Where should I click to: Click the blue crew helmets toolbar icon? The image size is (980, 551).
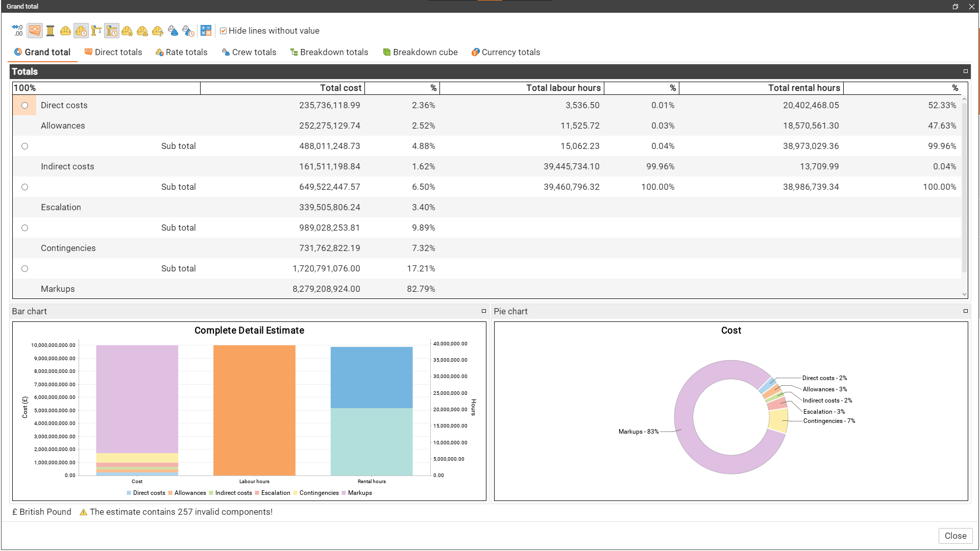pyautogui.click(x=173, y=31)
